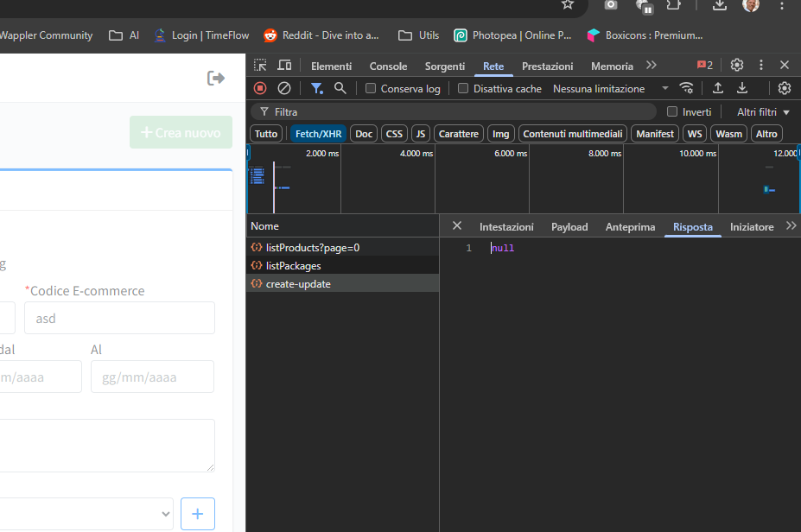Select listProducts?page=0 request
Screen dimensions: 801x532
343,248
